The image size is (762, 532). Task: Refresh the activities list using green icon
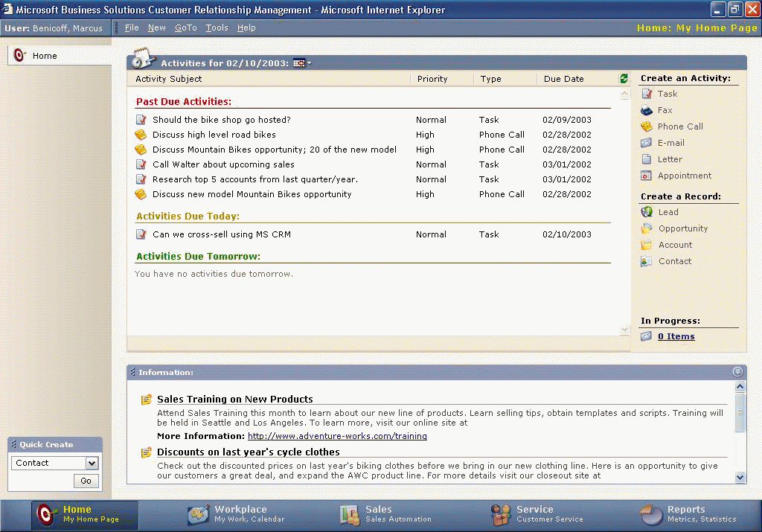(624, 79)
